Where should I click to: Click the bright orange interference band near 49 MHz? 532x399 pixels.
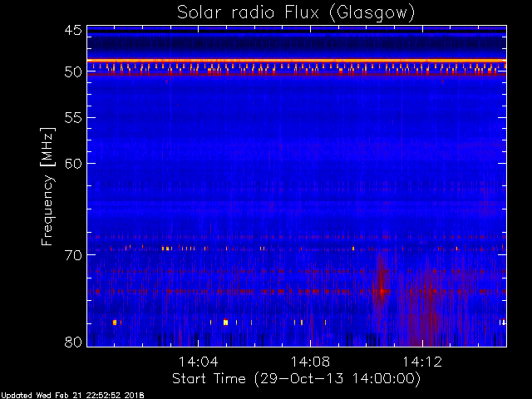(297, 61)
